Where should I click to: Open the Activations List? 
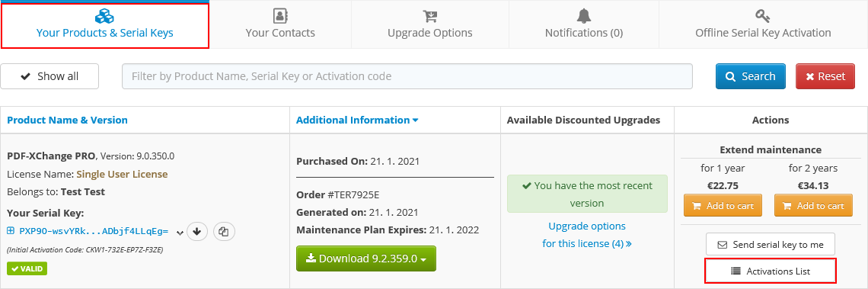pos(770,271)
